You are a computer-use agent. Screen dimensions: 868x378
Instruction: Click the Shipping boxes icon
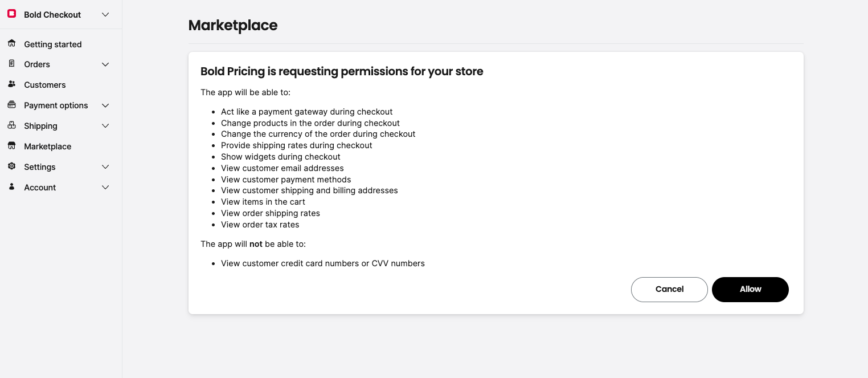point(11,125)
